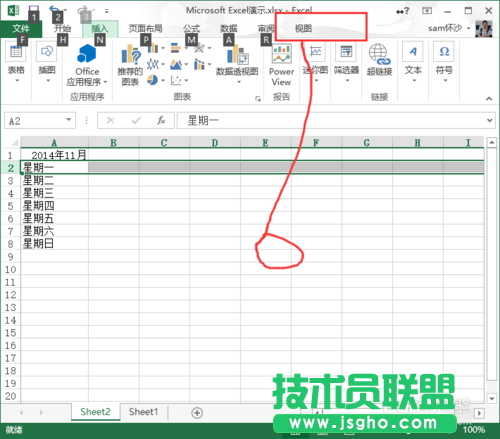Switch to the Data (数据) tab
The height and width of the screenshot is (439, 500).
[x=229, y=29]
